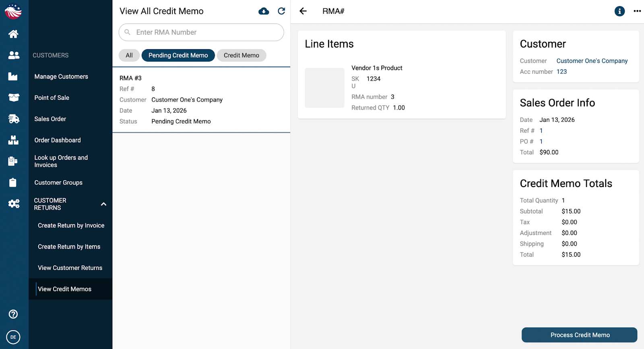Screen dimensions: 644x349
Task: Open the factory icon in sidebar
Action: (13, 77)
